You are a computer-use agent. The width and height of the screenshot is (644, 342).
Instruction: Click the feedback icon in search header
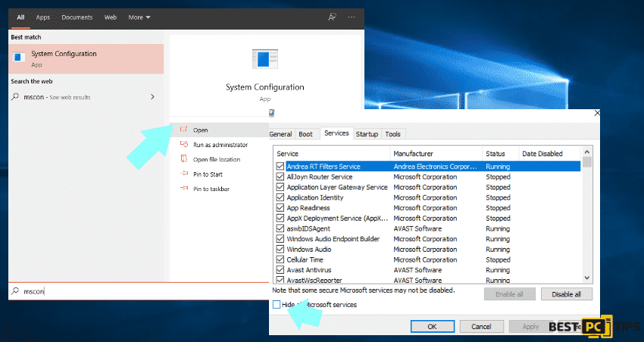[332, 17]
